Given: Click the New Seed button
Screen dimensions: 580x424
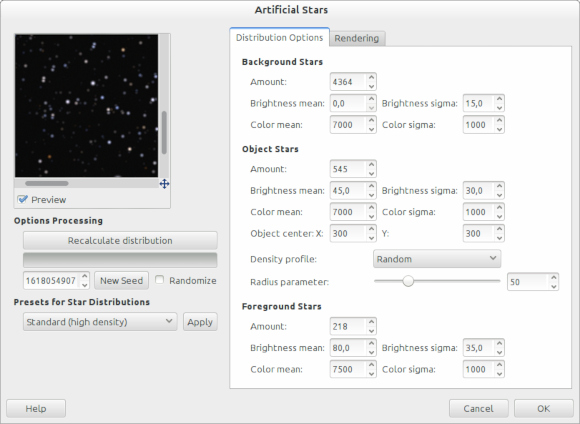Looking at the screenshot, I should [121, 280].
